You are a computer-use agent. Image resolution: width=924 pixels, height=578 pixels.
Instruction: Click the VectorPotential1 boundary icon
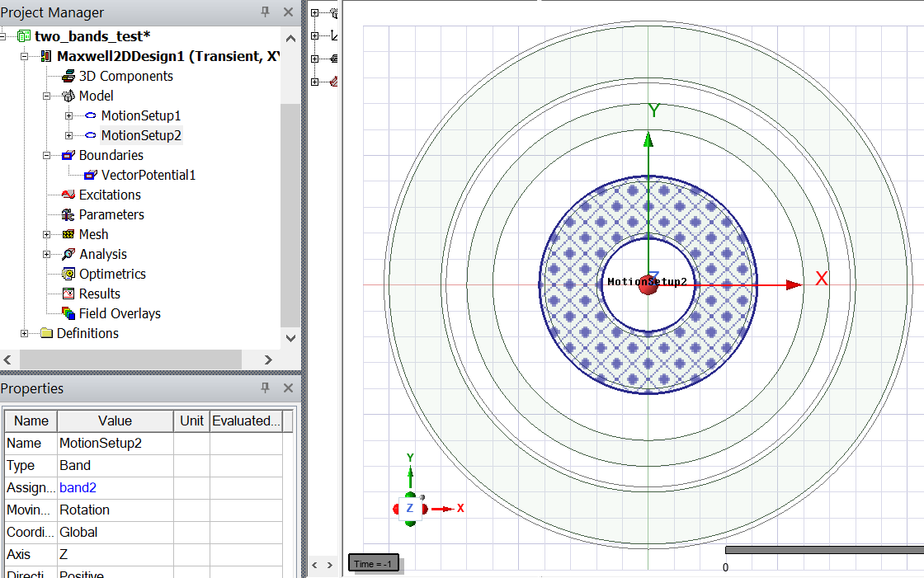tap(91, 175)
